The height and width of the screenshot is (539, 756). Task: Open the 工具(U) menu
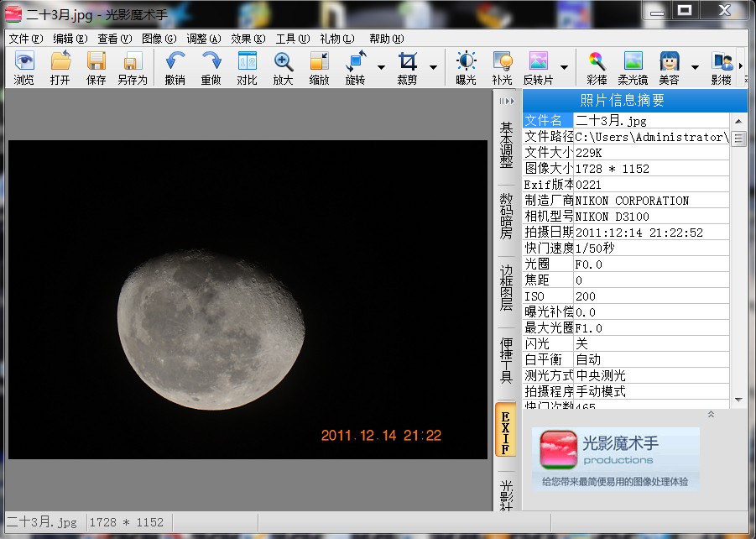click(x=293, y=39)
